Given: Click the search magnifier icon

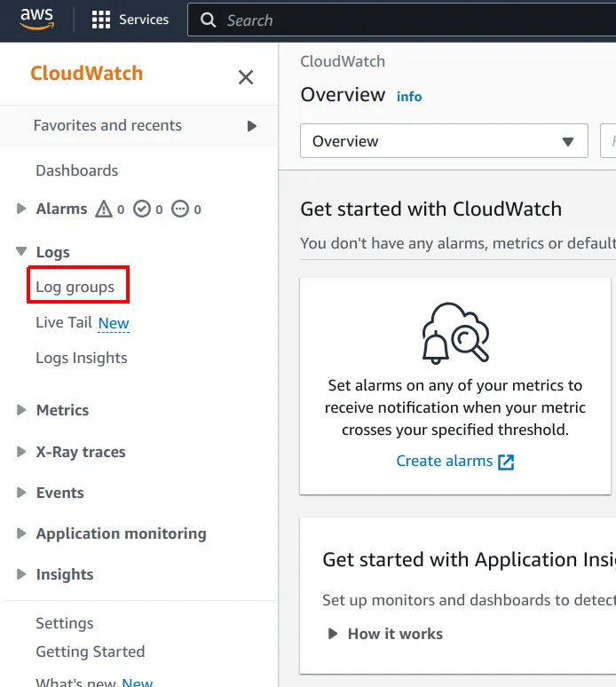Looking at the screenshot, I should coord(208,20).
